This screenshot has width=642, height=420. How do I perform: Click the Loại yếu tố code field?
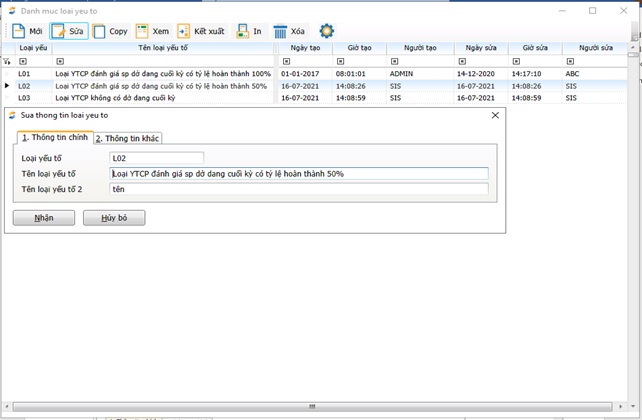pos(156,157)
